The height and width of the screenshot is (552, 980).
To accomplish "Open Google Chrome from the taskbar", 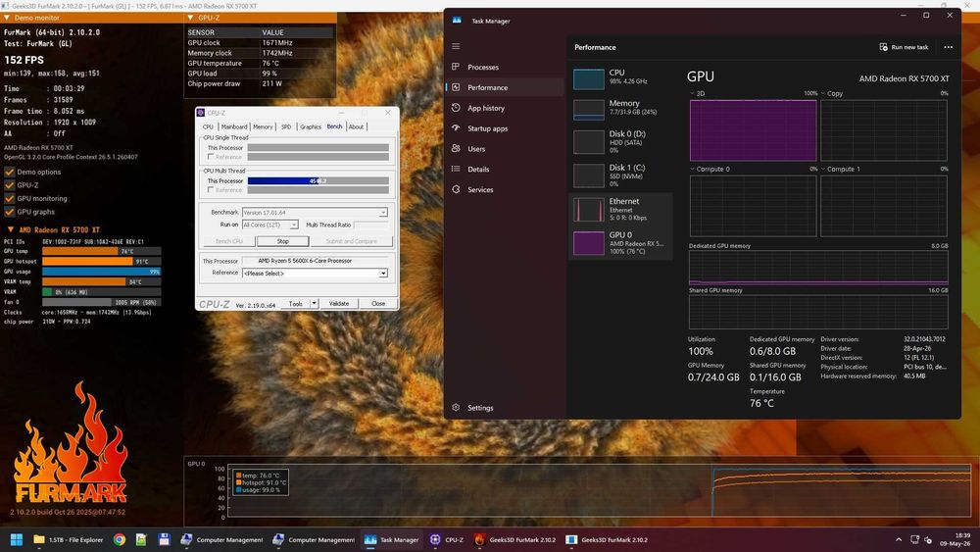I will (120, 539).
